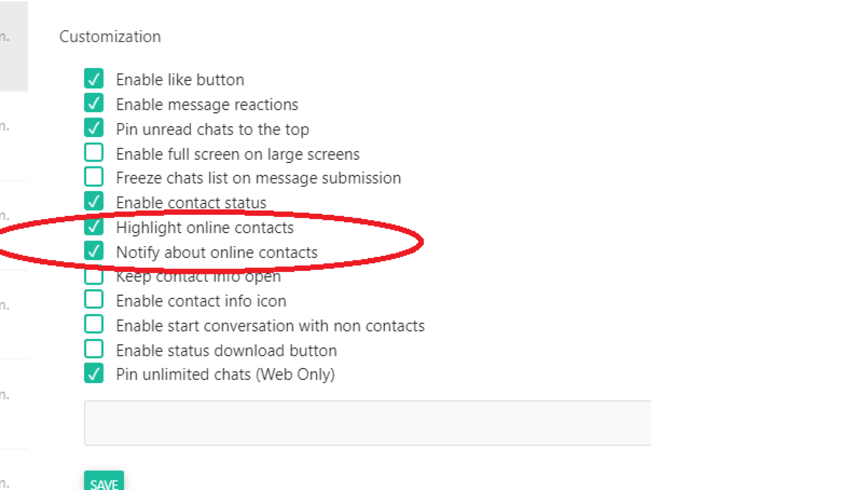Untick Pin unread chats to the top
Screen dimensions: 868x490
(93, 128)
